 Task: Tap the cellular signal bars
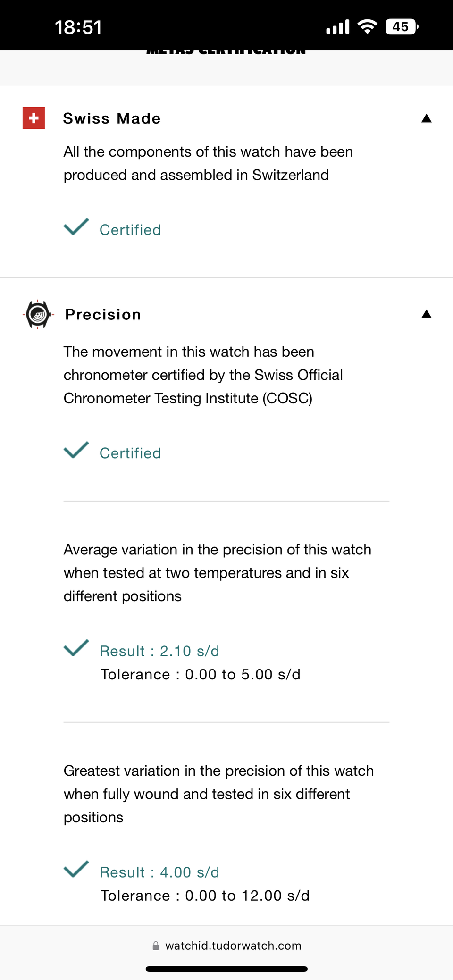(x=338, y=27)
